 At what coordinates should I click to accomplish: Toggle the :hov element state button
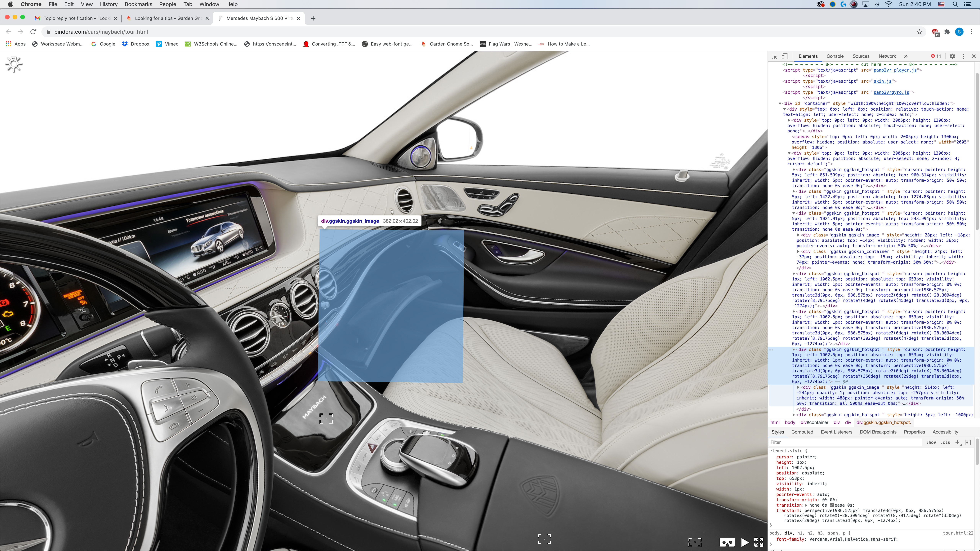[x=931, y=442]
